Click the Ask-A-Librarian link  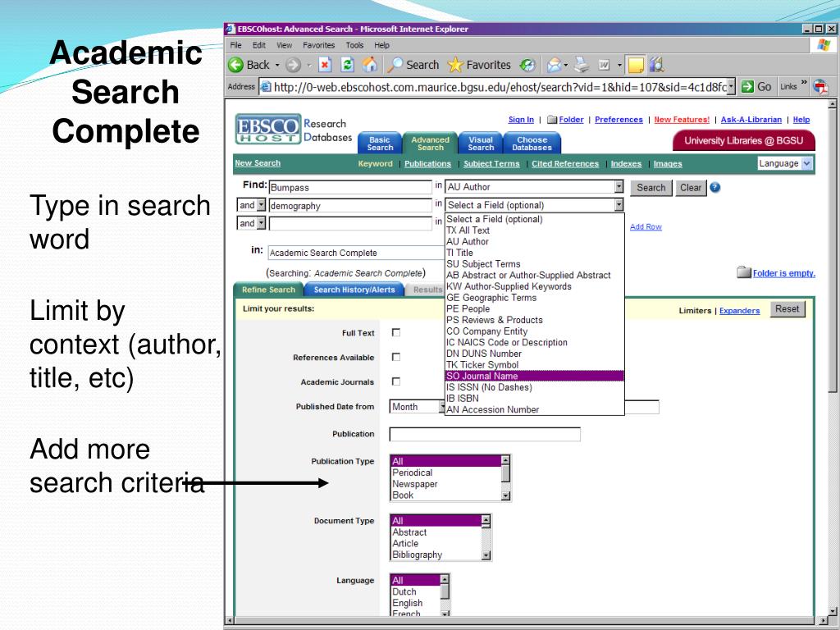(751, 120)
